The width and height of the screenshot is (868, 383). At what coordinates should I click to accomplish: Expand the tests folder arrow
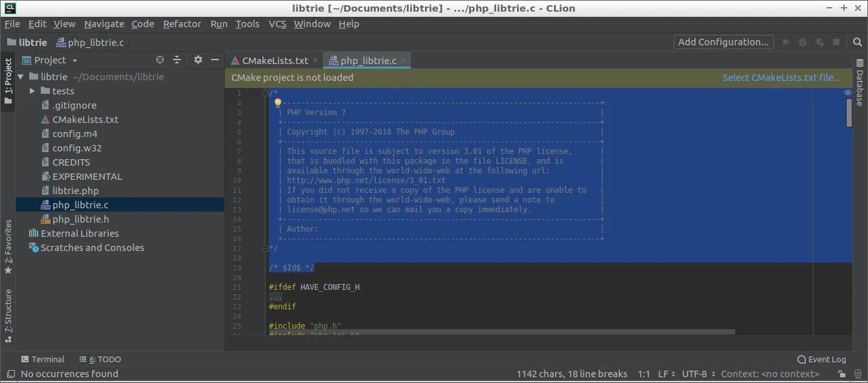pos(32,91)
